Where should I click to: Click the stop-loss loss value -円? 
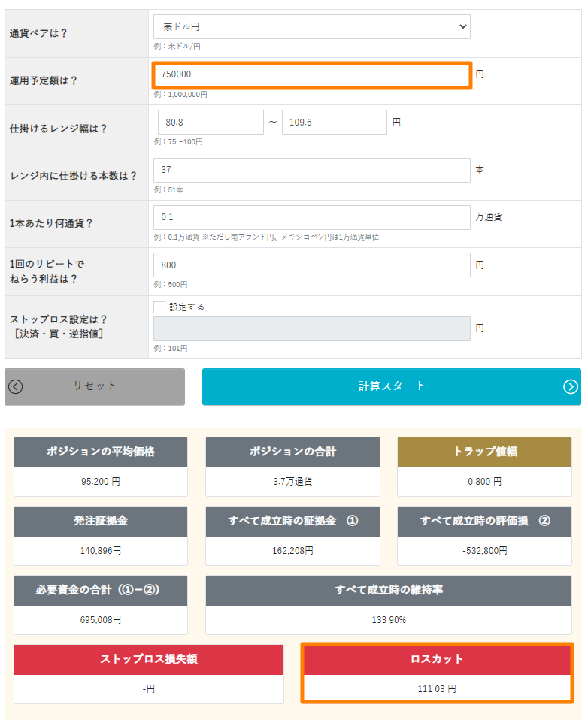[149, 688]
